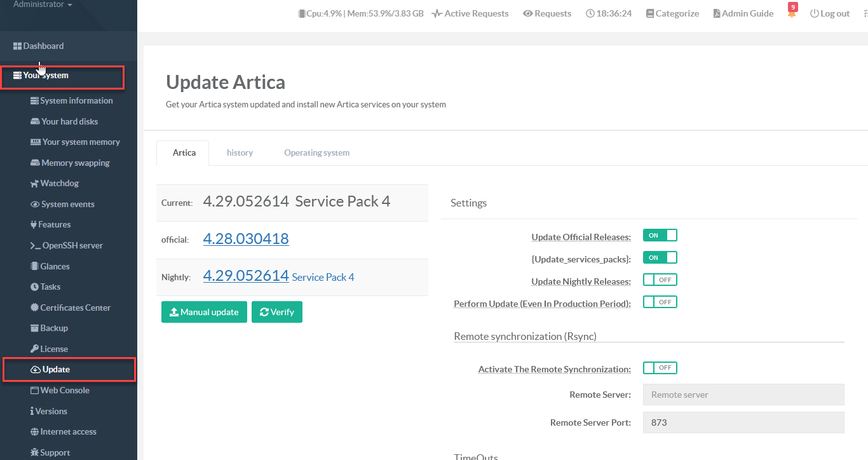Image resolution: width=868 pixels, height=460 pixels.
Task: Open the Operating system tab
Action: click(316, 152)
